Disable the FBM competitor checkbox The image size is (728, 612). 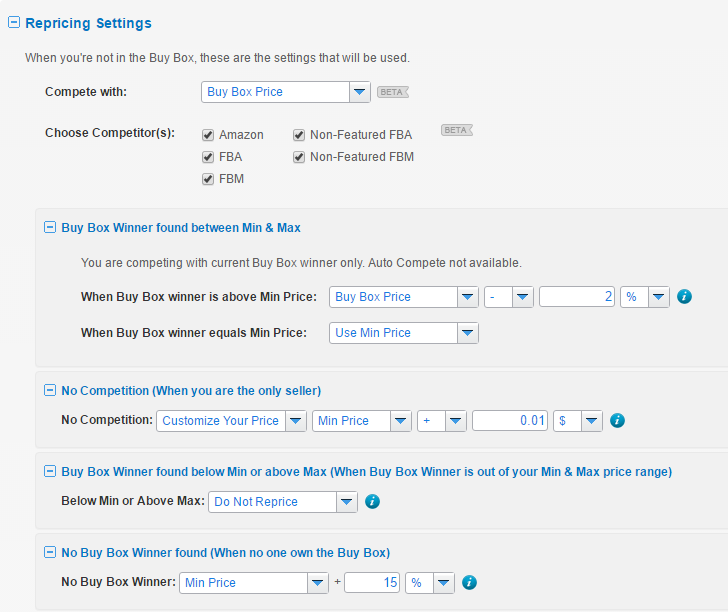208,179
